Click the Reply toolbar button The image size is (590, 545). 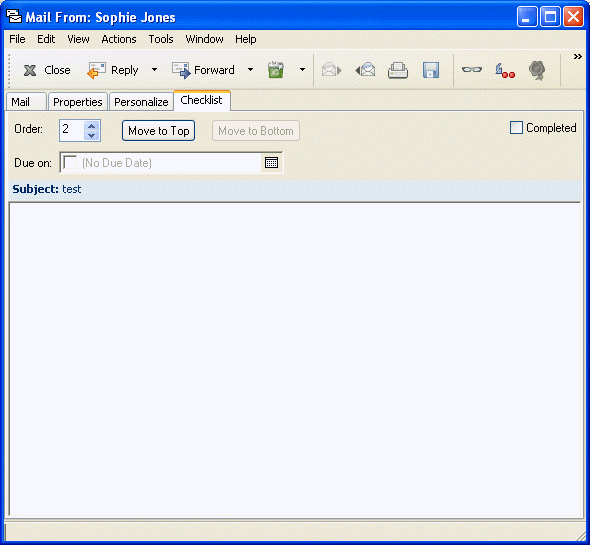pos(113,70)
